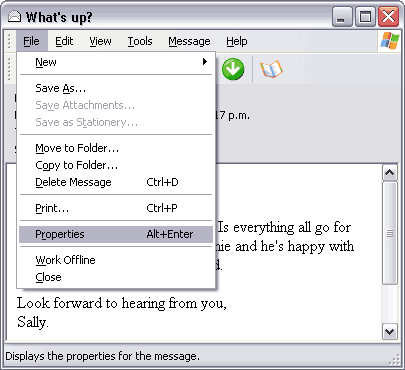
Task: Minimize the What's up? window
Action: click(x=342, y=17)
